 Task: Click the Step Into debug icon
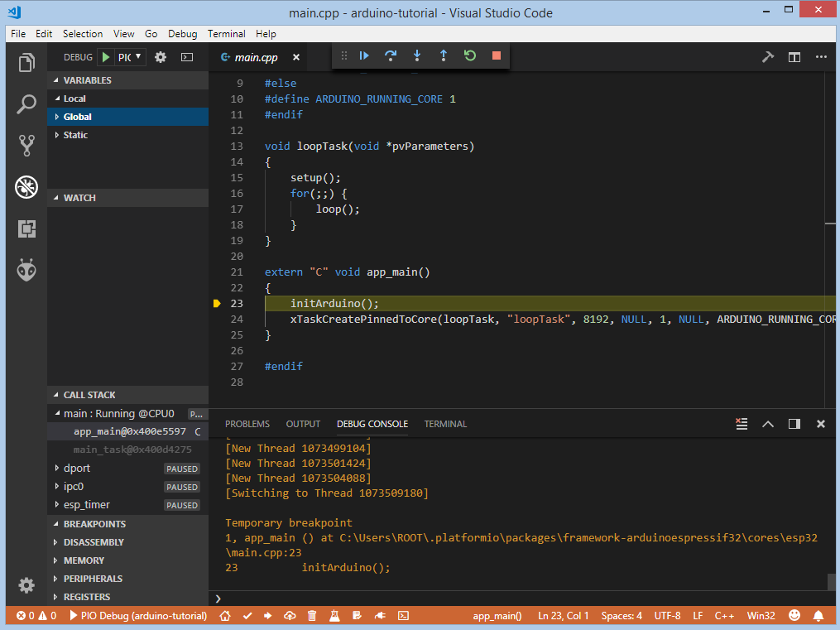417,55
